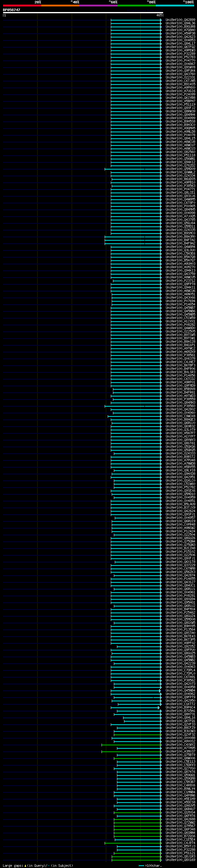This screenshot has width=197, height=868.
Task: Select subject UniRef100_A1YYP7
Action: (180, 436)
